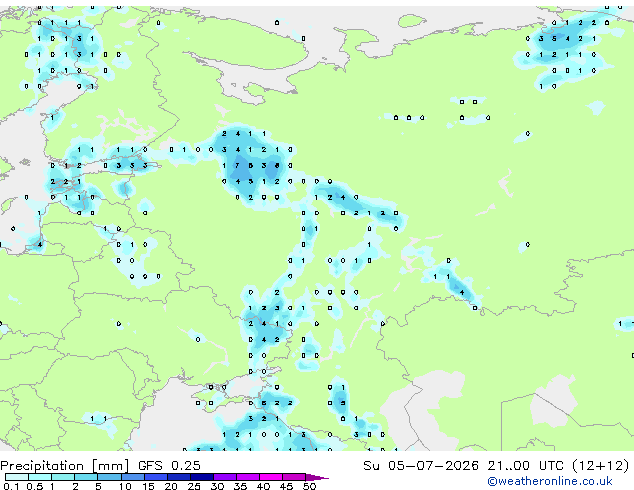
Task: Click the 5–10 mm legend swatch
Action: (x=109, y=477)
